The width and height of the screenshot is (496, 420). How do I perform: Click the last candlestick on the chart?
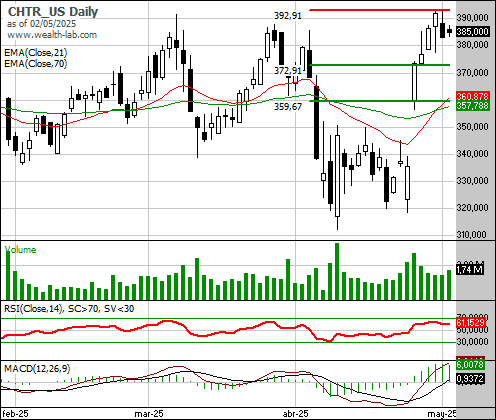(450, 31)
